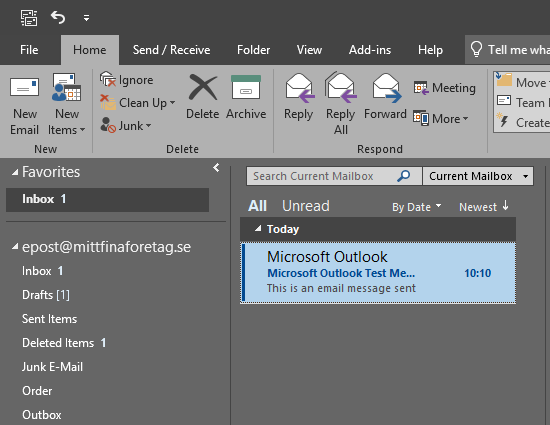The image size is (550, 425).
Task: Reply with a Meeting
Action: [444, 88]
